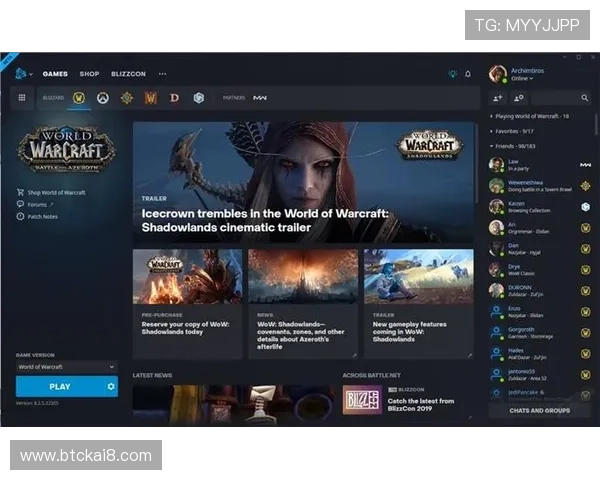
Task: Open the BlizzCon tab
Action: [x=127, y=74]
